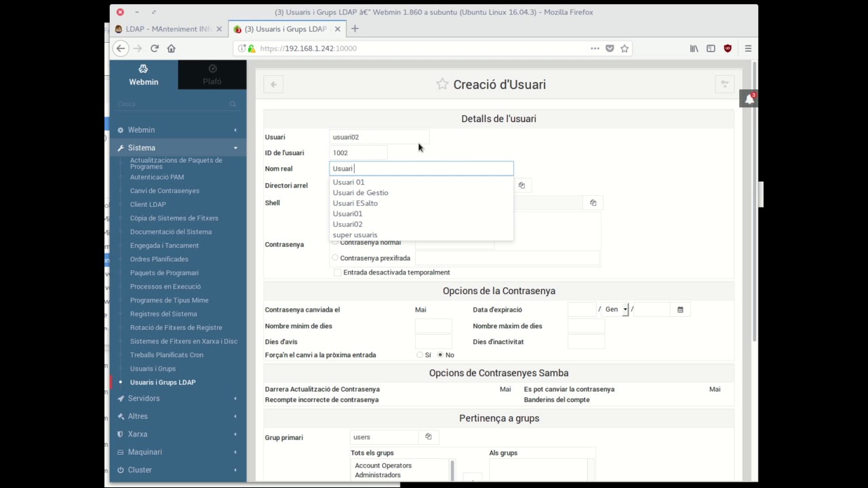Open the month dropdown showing Gen

(616, 310)
